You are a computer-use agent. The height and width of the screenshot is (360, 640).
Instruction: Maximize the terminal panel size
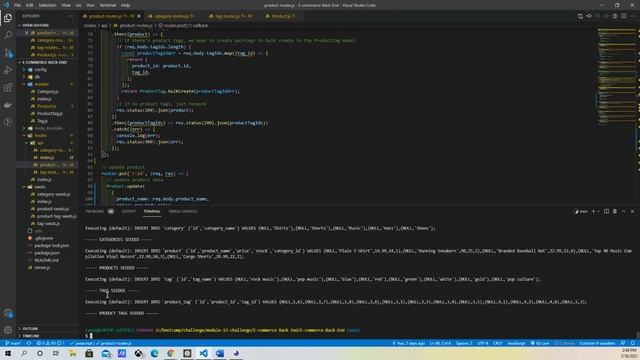click(x=624, y=211)
